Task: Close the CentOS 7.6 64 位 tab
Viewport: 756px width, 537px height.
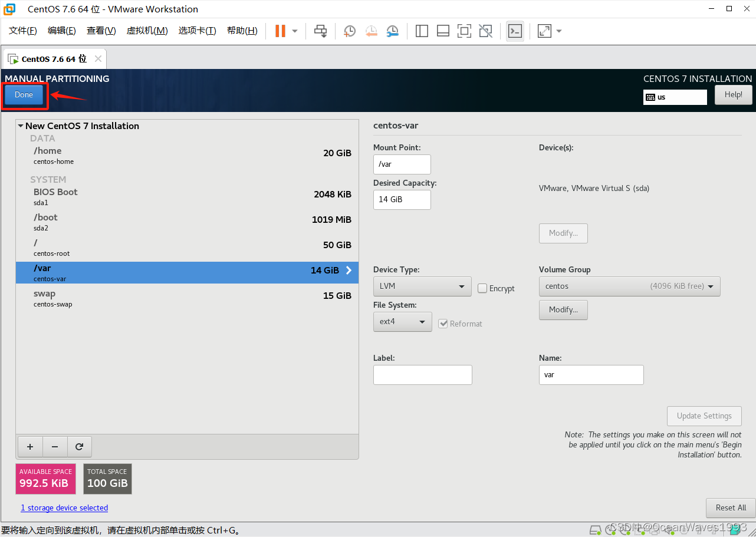Action: pos(98,59)
